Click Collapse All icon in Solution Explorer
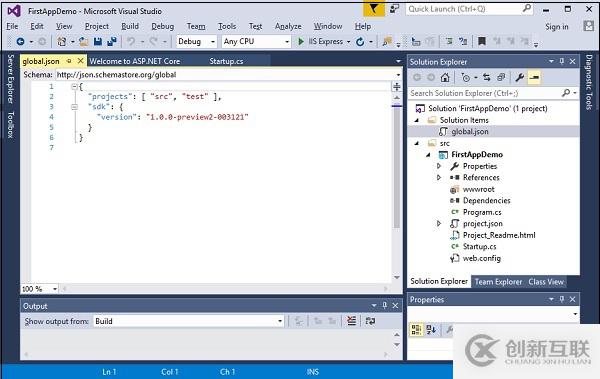Viewport: 600px width, 379px height. pos(501,77)
